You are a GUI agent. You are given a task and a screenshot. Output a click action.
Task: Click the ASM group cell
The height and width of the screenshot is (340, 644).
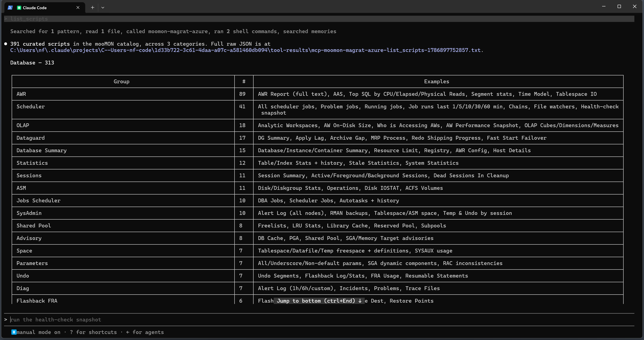[x=123, y=188]
